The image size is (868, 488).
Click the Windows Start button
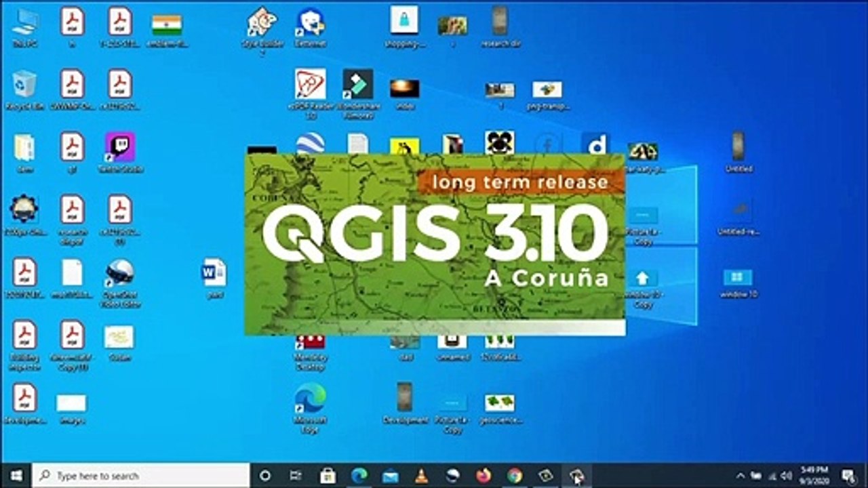[x=15, y=475]
